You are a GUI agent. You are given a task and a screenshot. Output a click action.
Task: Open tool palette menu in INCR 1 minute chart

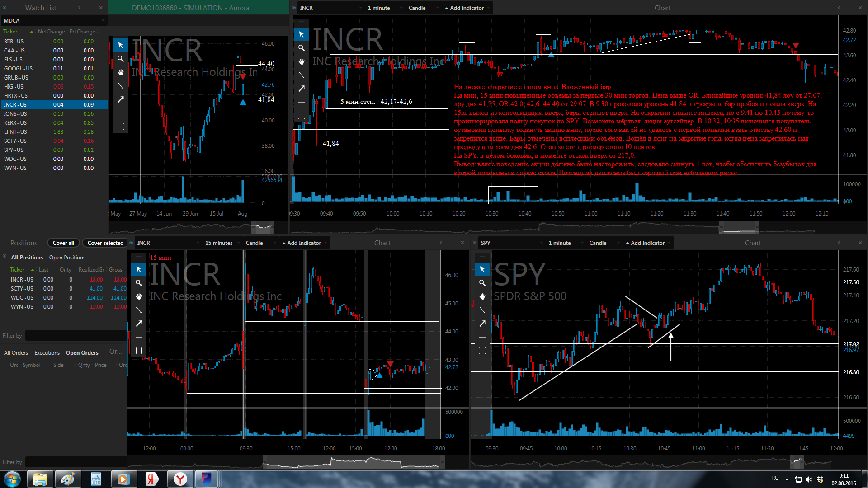pos(302,22)
